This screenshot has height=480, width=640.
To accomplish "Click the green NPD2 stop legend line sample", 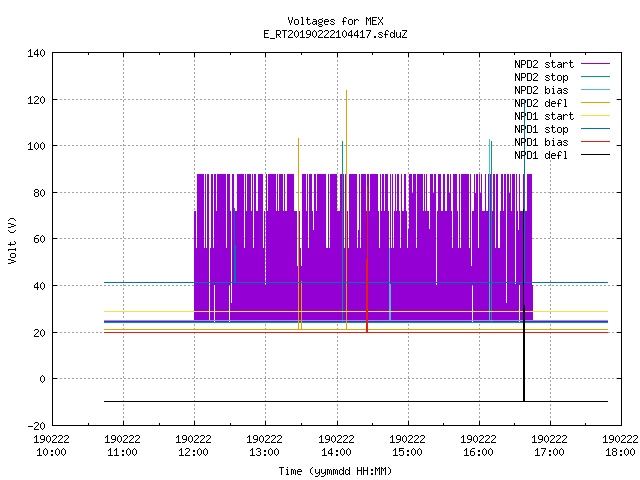I will (x=595, y=76).
